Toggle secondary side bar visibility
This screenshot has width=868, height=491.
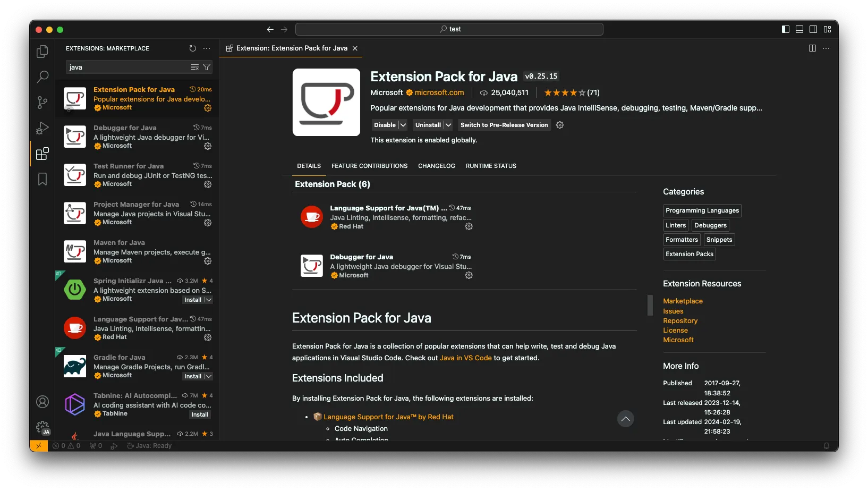pos(813,29)
